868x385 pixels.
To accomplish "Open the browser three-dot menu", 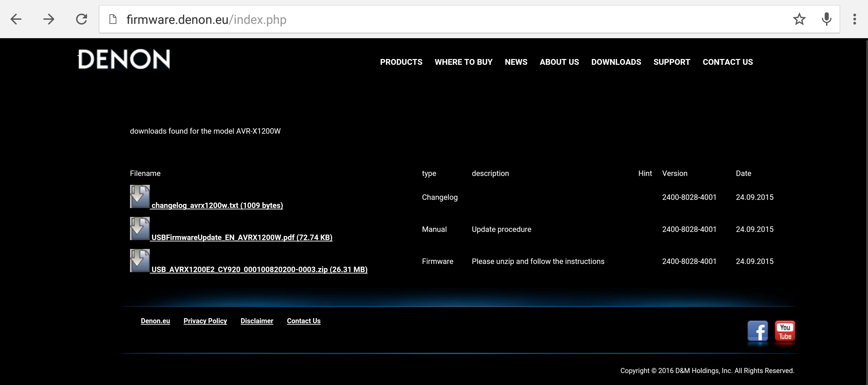I will coord(854,19).
